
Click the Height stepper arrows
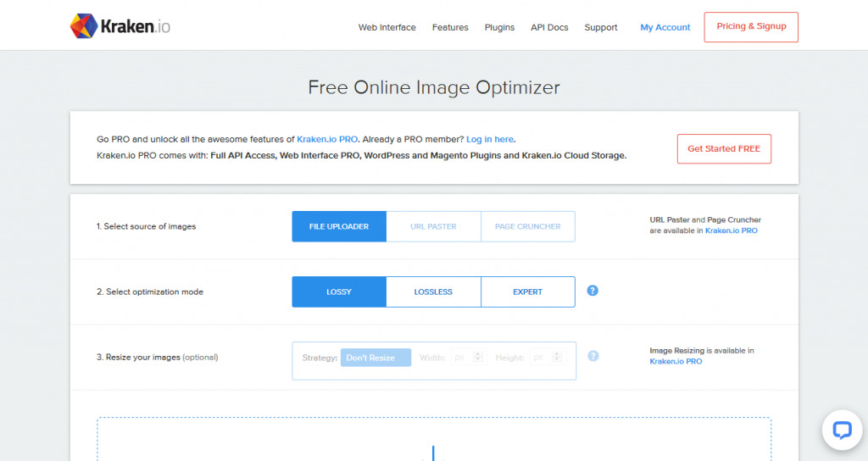557,357
